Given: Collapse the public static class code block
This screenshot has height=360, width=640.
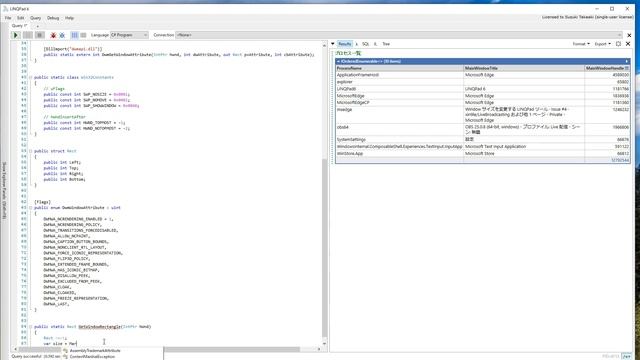Looking at the screenshot, I should click(30, 77).
